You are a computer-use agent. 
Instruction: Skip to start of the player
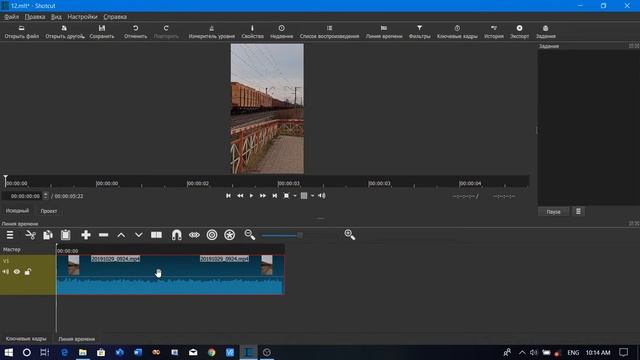click(228, 196)
